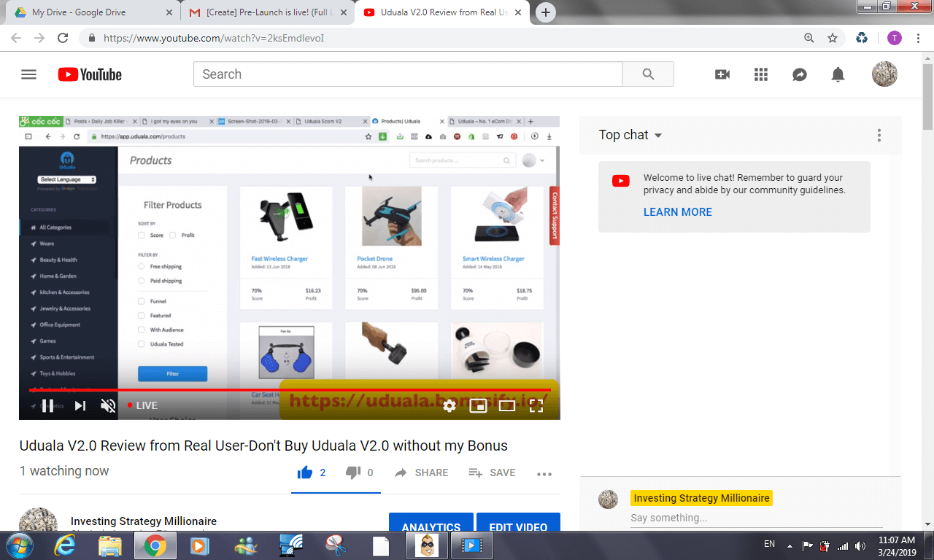The image size is (934, 560).
Task: Open the YouTube hamburger guide menu
Action: click(28, 74)
